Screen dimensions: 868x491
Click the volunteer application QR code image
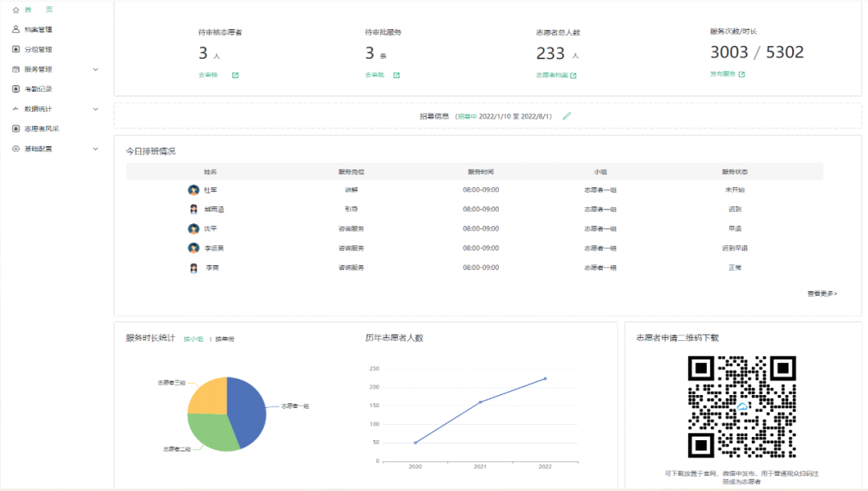coord(741,407)
